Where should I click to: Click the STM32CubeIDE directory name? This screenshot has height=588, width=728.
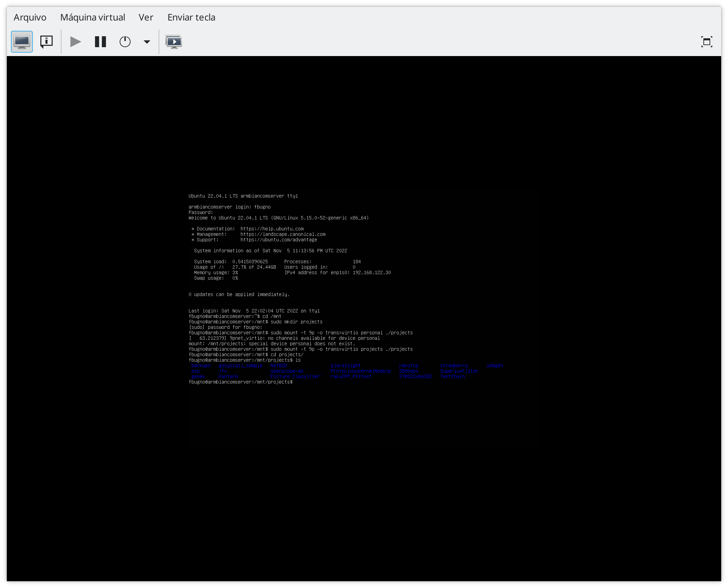point(416,376)
